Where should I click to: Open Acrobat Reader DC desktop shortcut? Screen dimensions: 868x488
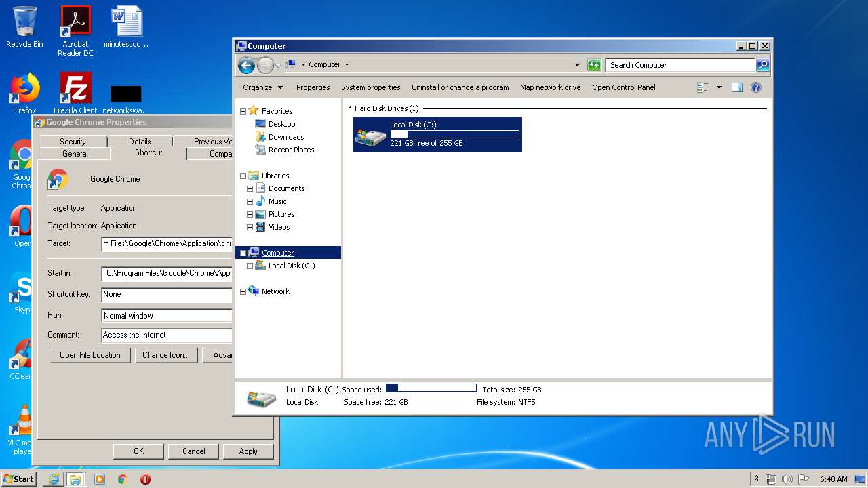(x=75, y=30)
